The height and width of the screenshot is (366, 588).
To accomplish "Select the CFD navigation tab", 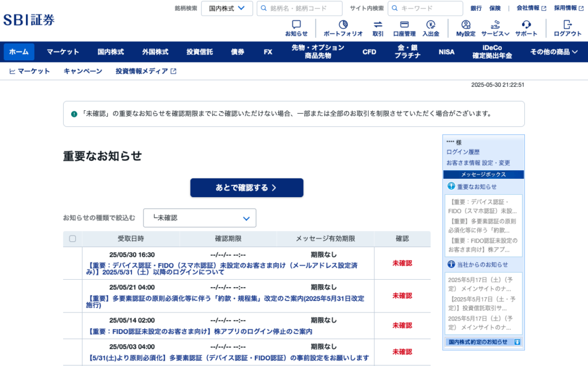I will coord(369,52).
